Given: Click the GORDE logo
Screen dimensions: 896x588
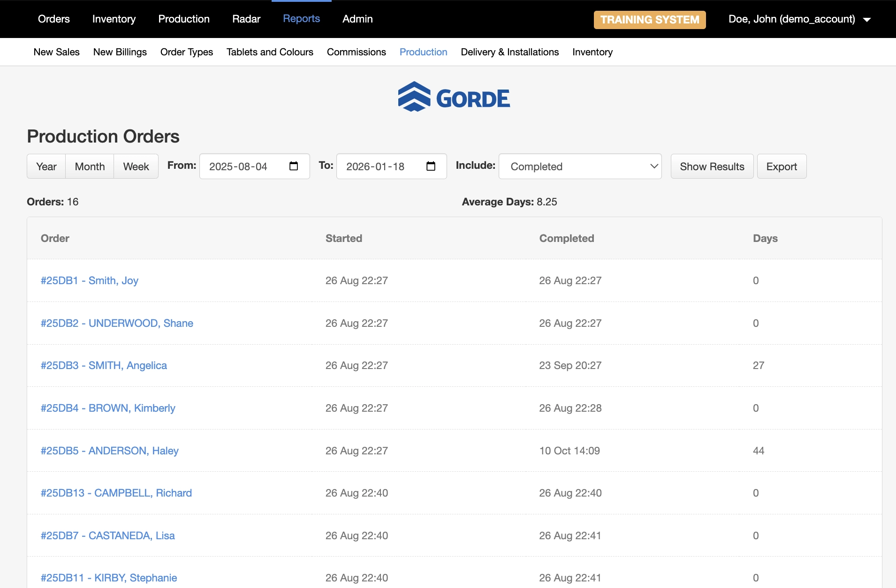Looking at the screenshot, I should pos(454,97).
